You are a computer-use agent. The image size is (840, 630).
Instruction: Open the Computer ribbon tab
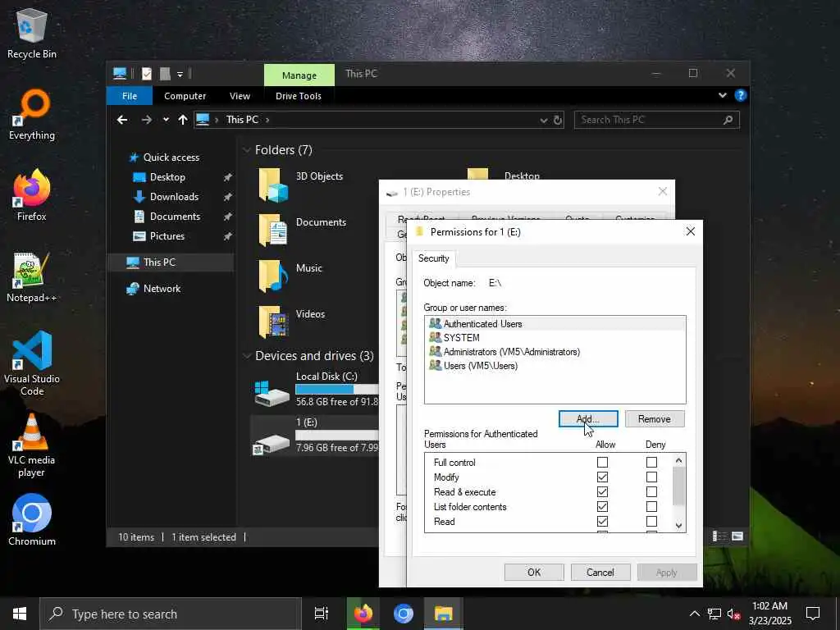(x=185, y=96)
